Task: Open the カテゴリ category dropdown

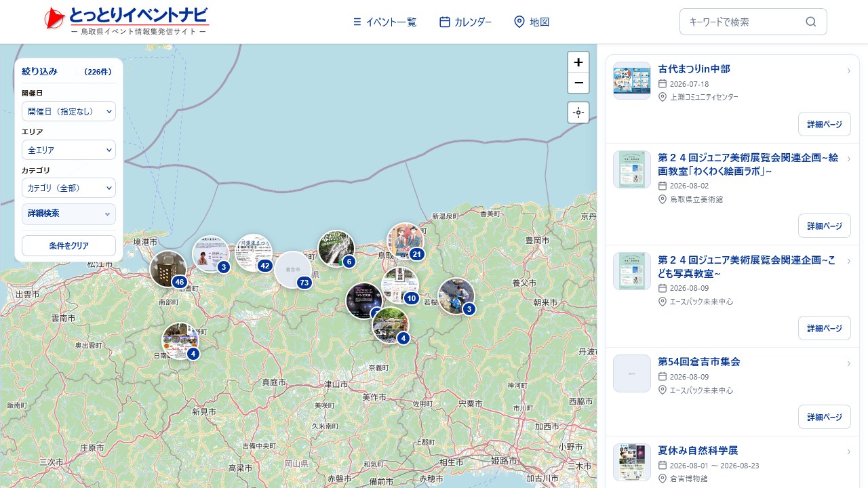Action: tap(68, 188)
